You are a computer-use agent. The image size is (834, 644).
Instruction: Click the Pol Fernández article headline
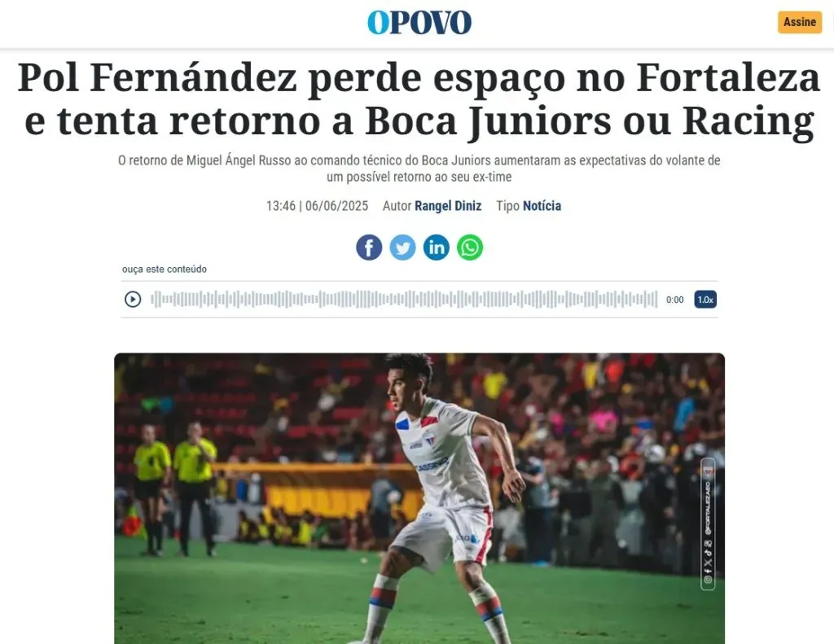pos(419,99)
